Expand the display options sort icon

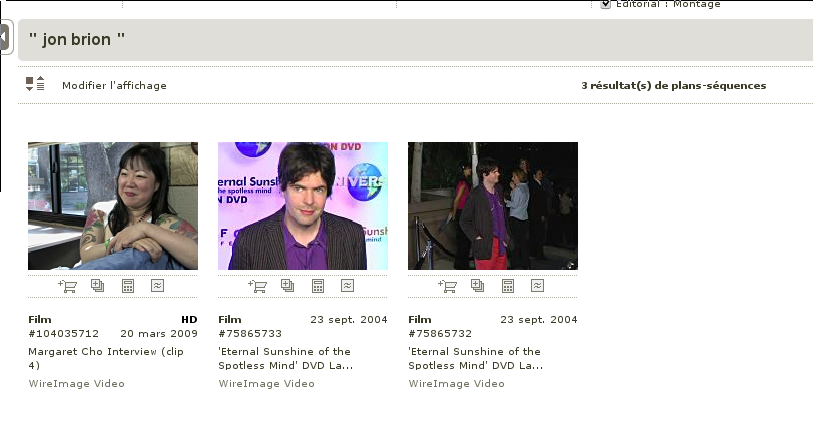click(x=35, y=85)
